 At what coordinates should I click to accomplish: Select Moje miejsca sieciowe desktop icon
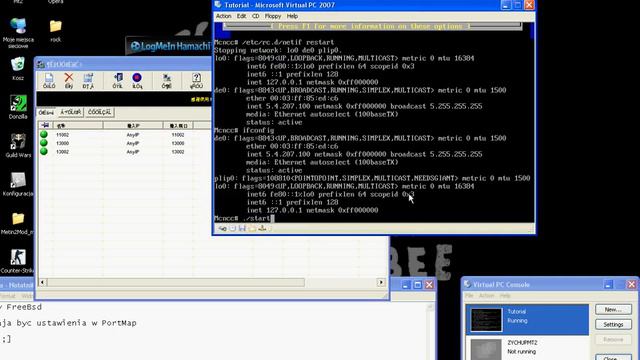coord(18,33)
